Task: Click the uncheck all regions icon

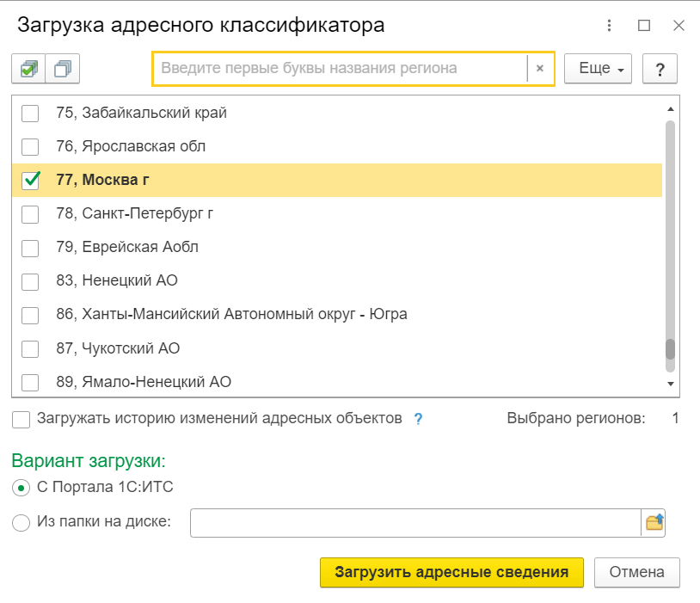Action: click(62, 69)
